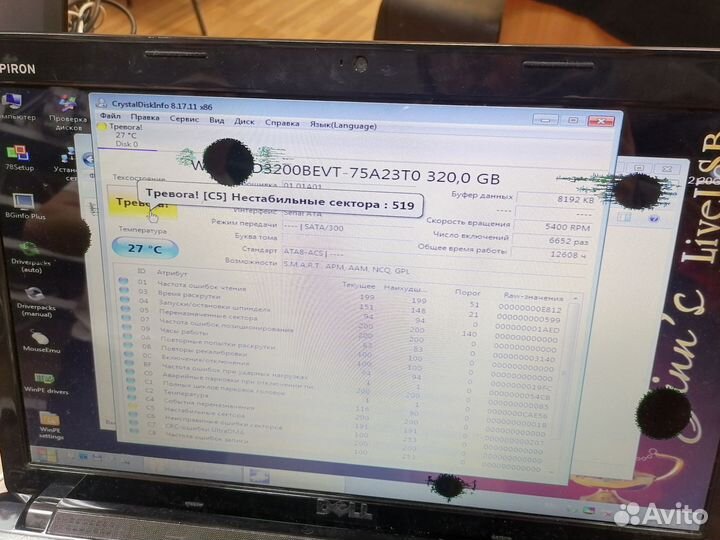Viewport: 720px width, 540px height.
Task: Click the 27 °C temperature button
Action: click(x=145, y=248)
